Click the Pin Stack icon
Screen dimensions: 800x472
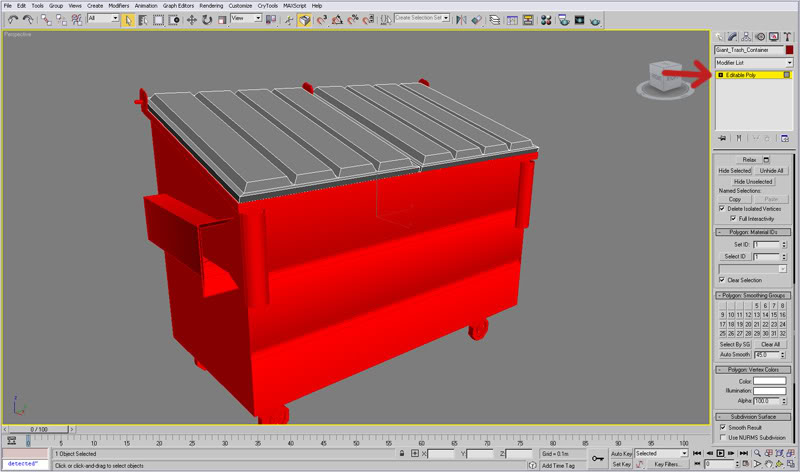pyautogui.click(x=722, y=138)
